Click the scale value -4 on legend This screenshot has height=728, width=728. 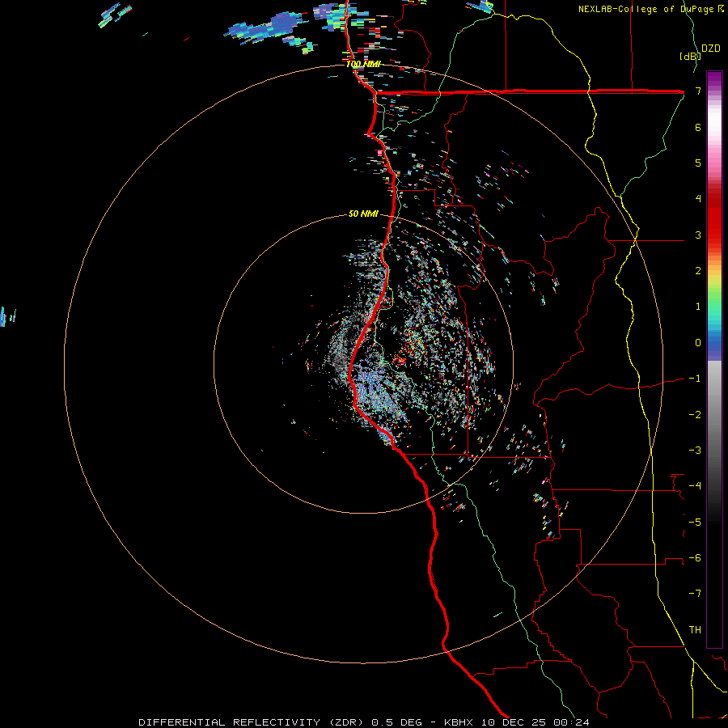click(695, 487)
